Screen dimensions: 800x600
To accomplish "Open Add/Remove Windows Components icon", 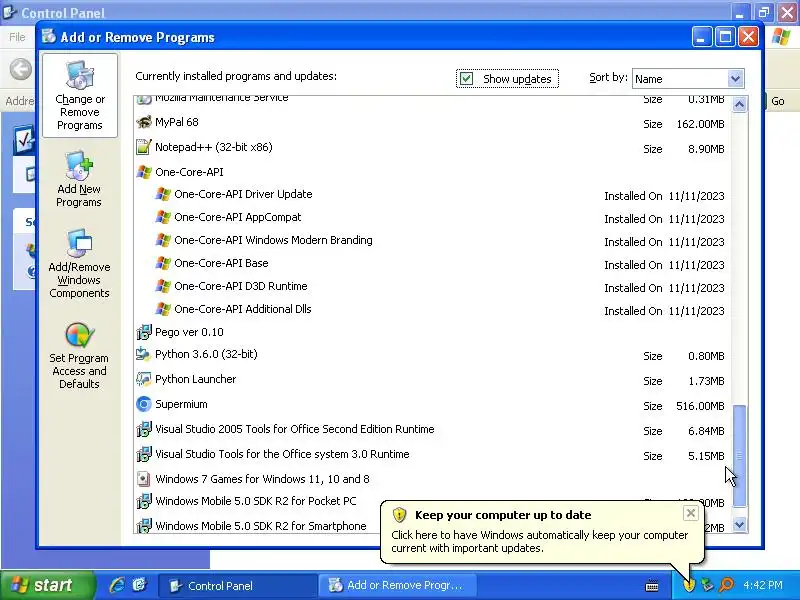I will [79, 243].
